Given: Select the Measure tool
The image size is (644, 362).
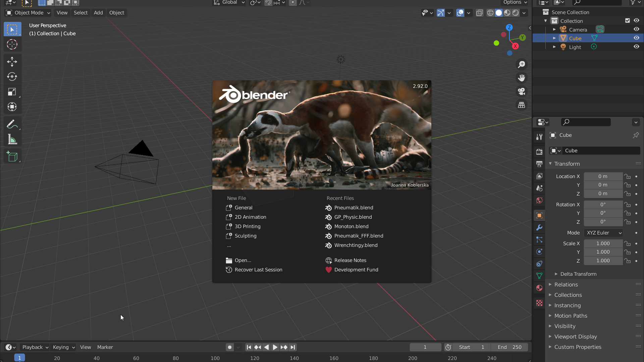Looking at the screenshot, I should [x=12, y=140].
